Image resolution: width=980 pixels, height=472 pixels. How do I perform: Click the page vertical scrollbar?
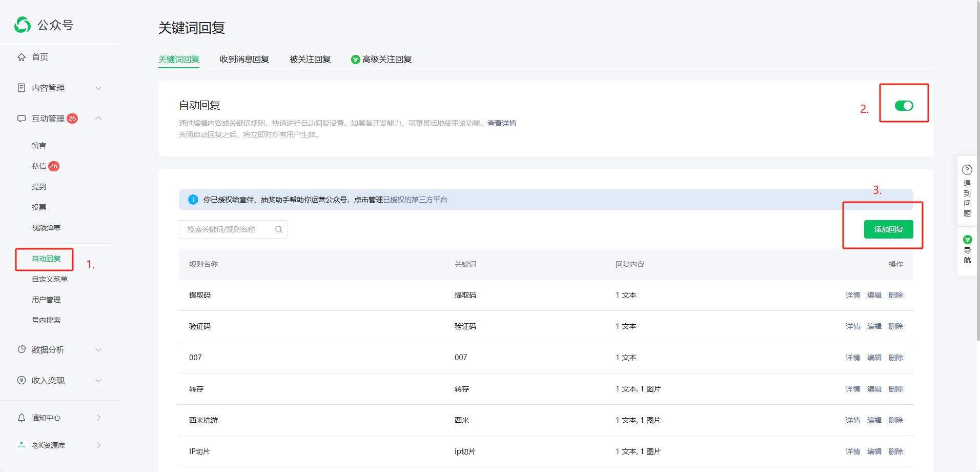tap(978, 169)
